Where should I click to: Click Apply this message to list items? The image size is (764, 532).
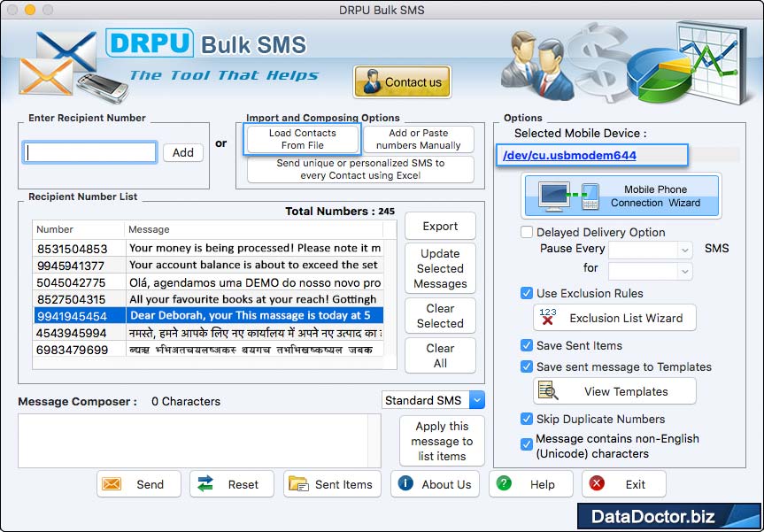click(442, 441)
